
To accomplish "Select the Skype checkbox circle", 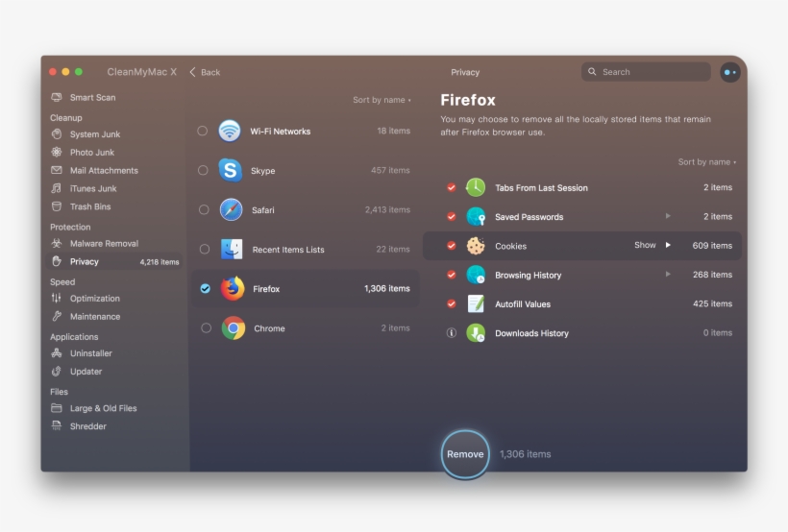I will tap(203, 170).
